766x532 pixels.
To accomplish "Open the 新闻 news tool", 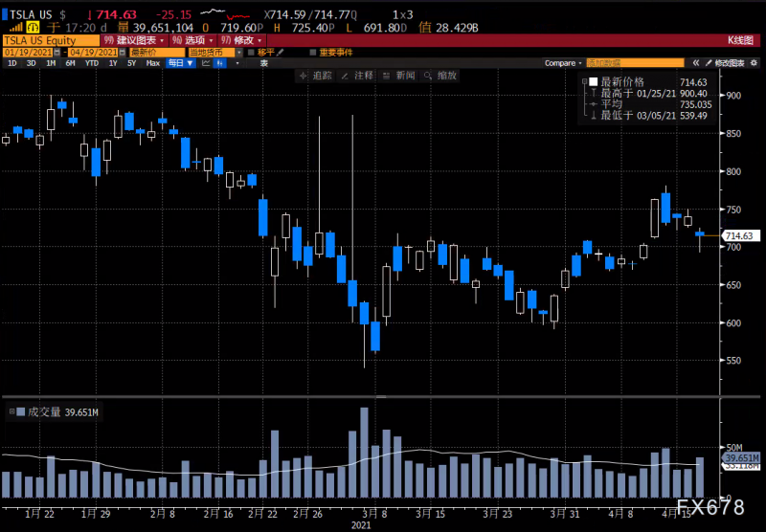I will (399, 76).
